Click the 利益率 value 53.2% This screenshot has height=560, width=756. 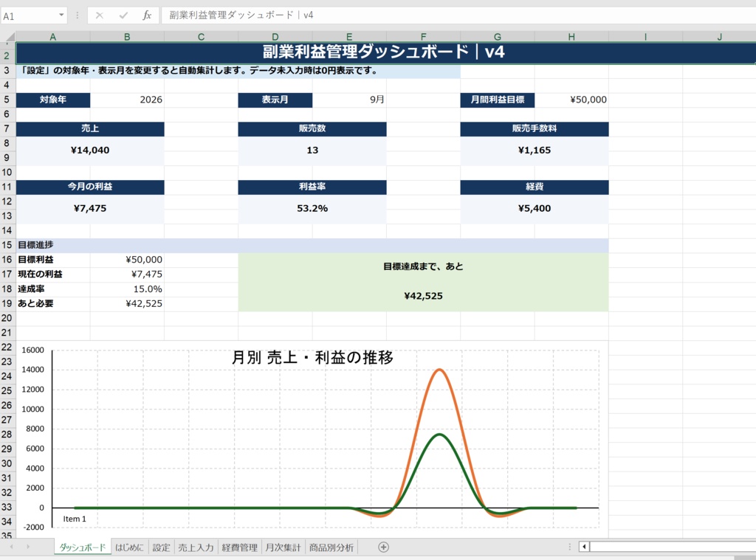point(312,209)
